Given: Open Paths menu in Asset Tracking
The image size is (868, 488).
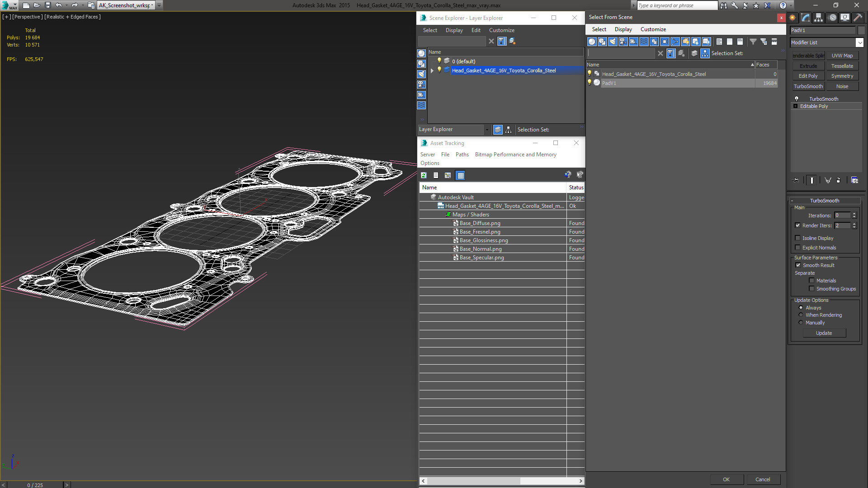Looking at the screenshot, I should tap(462, 155).
